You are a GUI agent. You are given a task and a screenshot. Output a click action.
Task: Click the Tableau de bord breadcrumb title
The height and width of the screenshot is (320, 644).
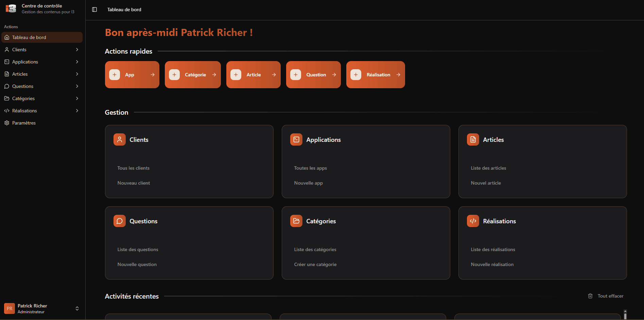point(124,10)
